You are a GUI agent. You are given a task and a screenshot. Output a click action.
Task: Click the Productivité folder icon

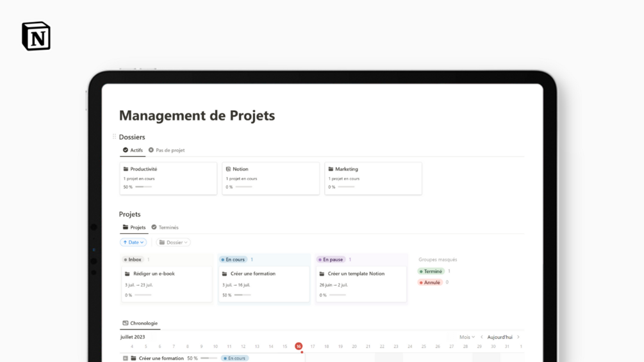126,169
